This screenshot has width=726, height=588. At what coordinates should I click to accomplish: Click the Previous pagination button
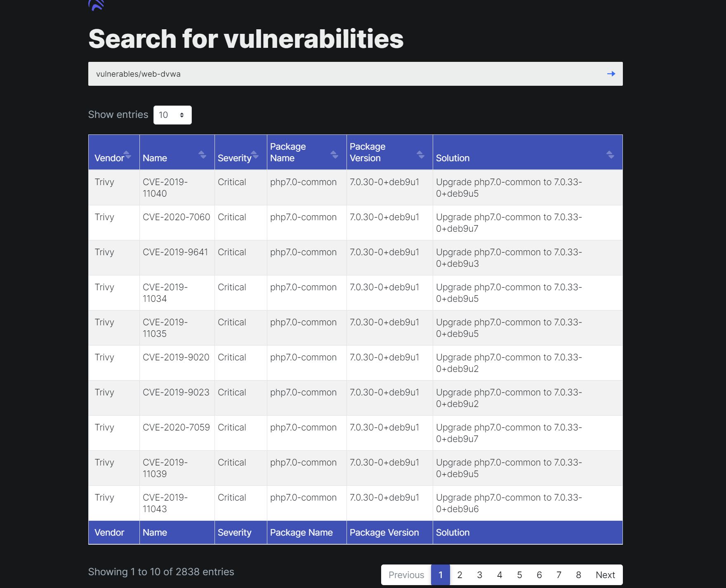[406, 575]
